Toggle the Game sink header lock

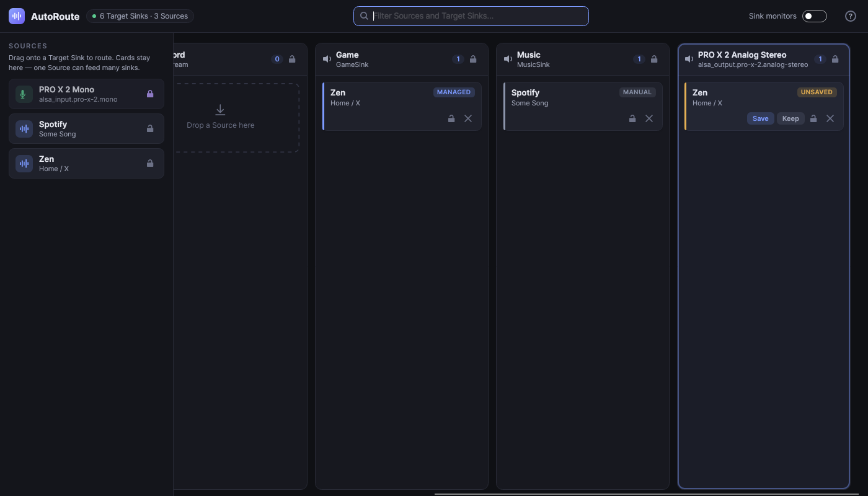tap(473, 60)
